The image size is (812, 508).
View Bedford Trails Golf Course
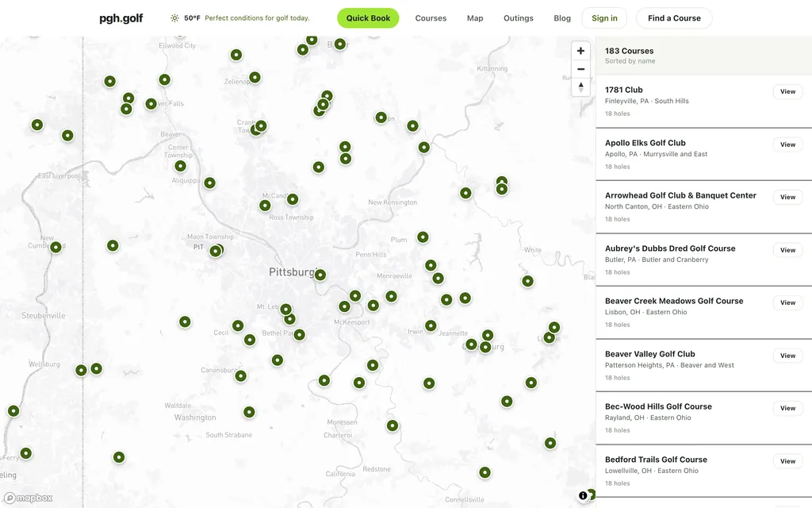pos(787,461)
